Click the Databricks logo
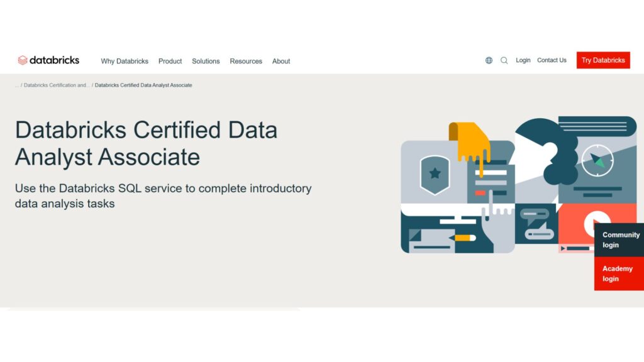Screen dimensions: 644x362 click(48, 60)
